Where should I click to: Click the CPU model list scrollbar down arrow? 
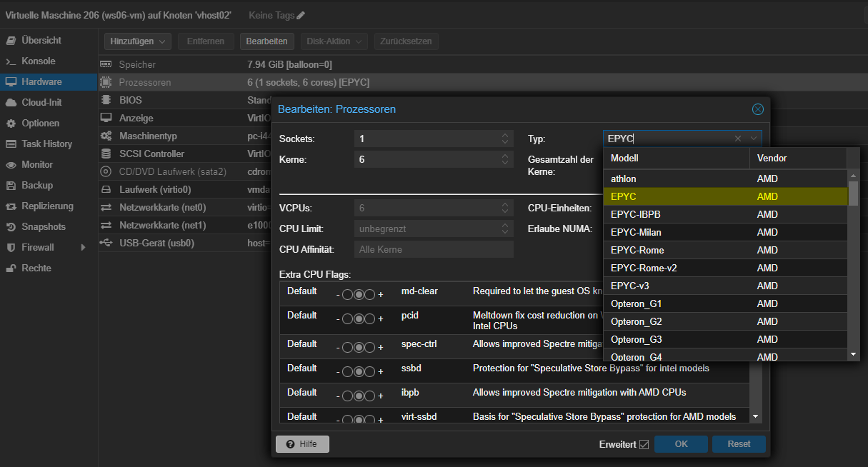(x=853, y=353)
